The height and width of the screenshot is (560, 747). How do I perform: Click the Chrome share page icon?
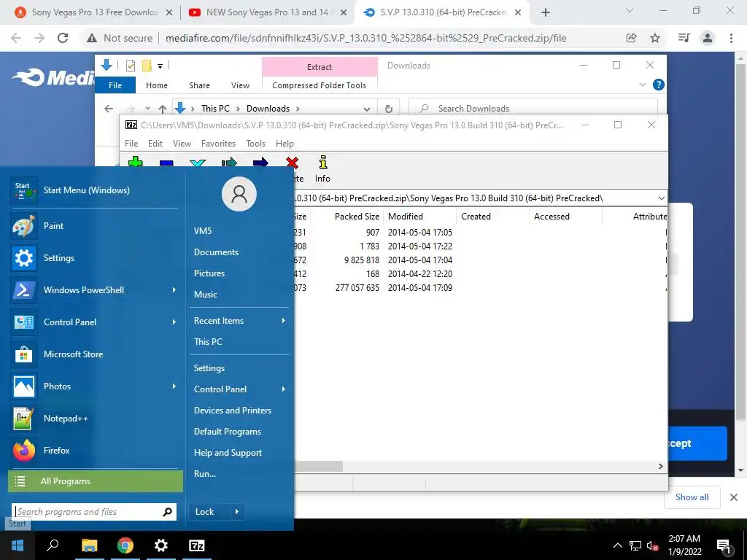point(632,38)
